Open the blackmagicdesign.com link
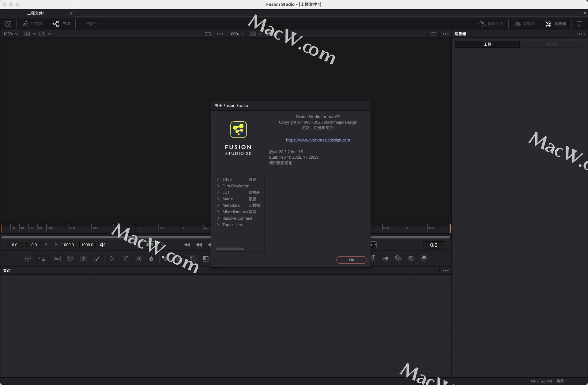Image resolution: width=588 pixels, height=385 pixels. (318, 140)
